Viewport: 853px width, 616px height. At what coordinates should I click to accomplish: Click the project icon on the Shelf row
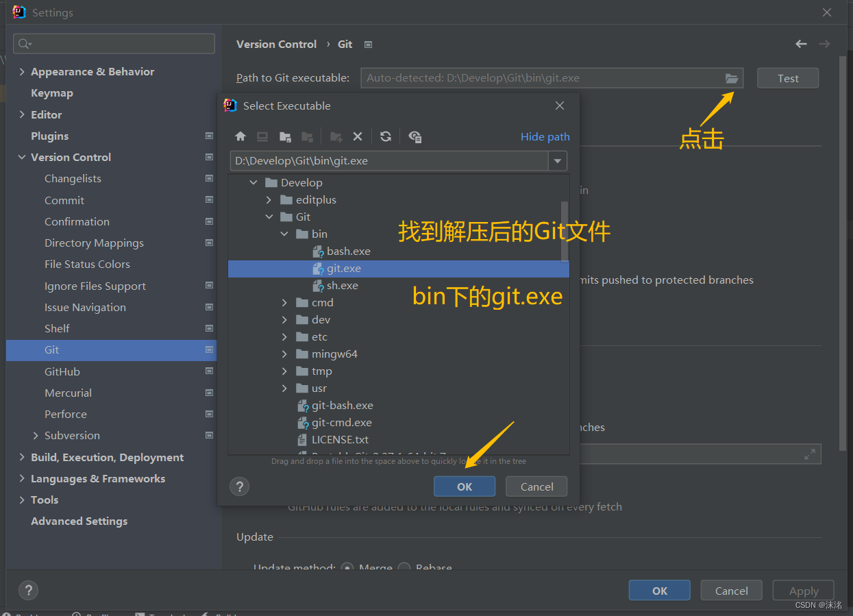[x=209, y=328]
